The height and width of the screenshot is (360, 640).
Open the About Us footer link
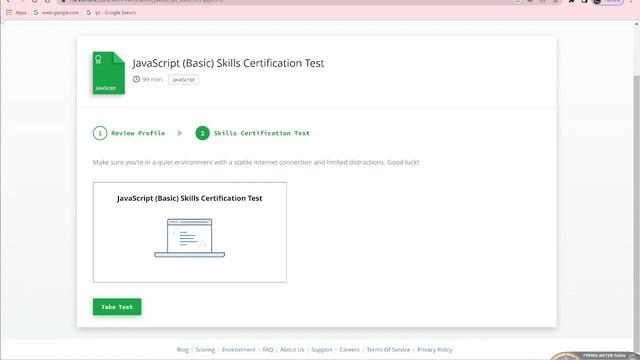292,350
